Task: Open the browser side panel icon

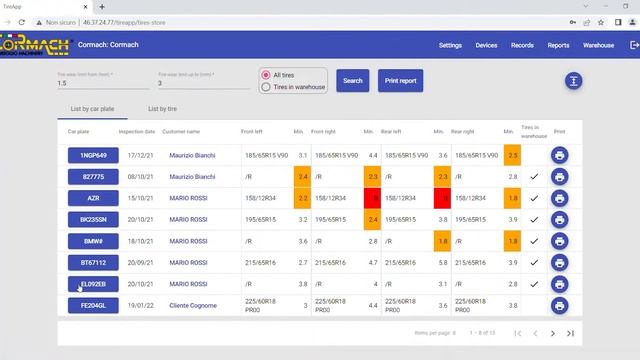Action: point(618,22)
